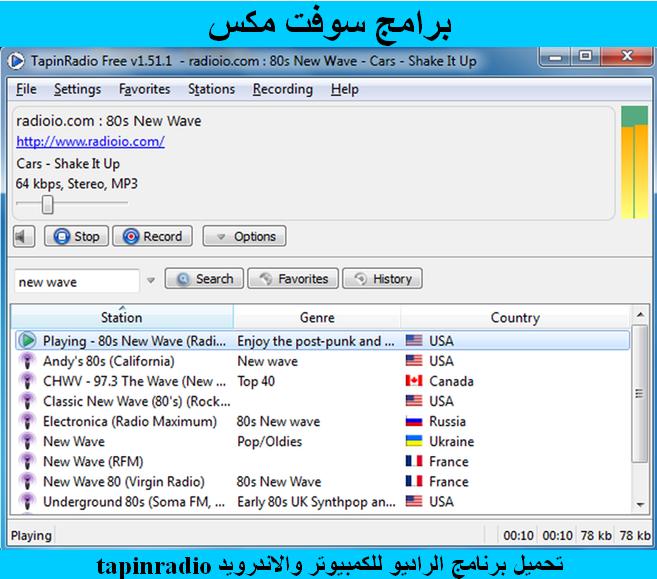657x579 pixels.
Task: Open the Recording menu
Action: pyautogui.click(x=283, y=89)
